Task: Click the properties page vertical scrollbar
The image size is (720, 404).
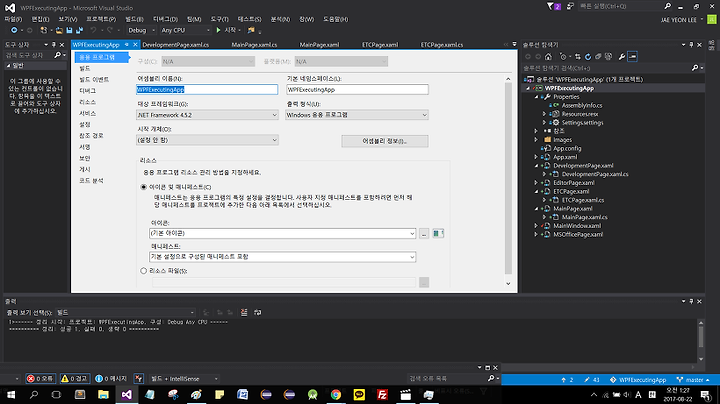Action: click(508, 181)
